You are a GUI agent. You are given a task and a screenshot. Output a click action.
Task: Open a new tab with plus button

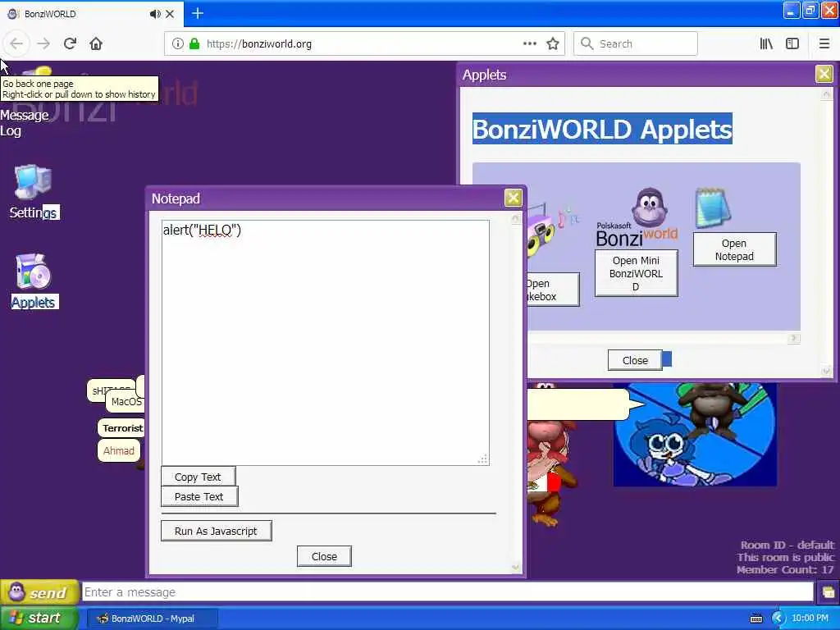click(x=198, y=13)
